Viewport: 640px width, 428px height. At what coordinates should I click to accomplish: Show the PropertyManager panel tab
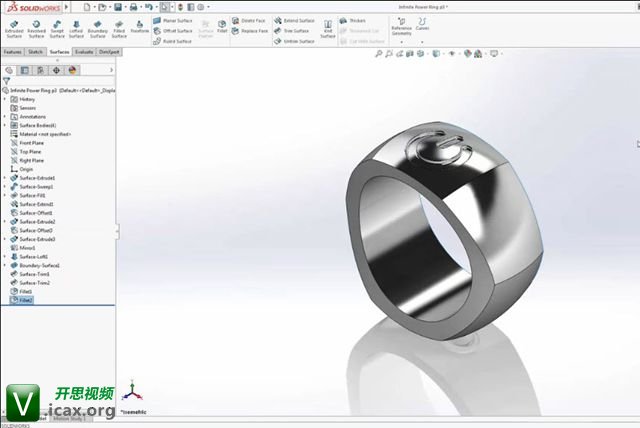click(25, 71)
